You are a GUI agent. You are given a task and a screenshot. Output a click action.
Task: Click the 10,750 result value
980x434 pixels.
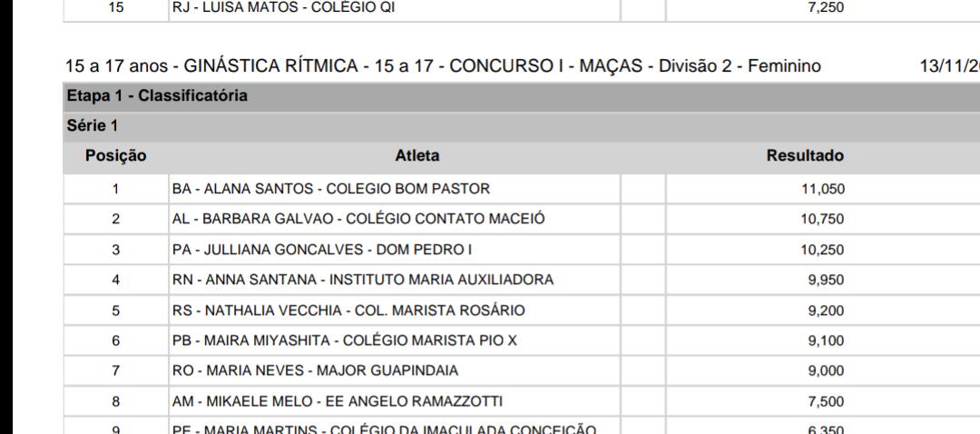[825, 219]
